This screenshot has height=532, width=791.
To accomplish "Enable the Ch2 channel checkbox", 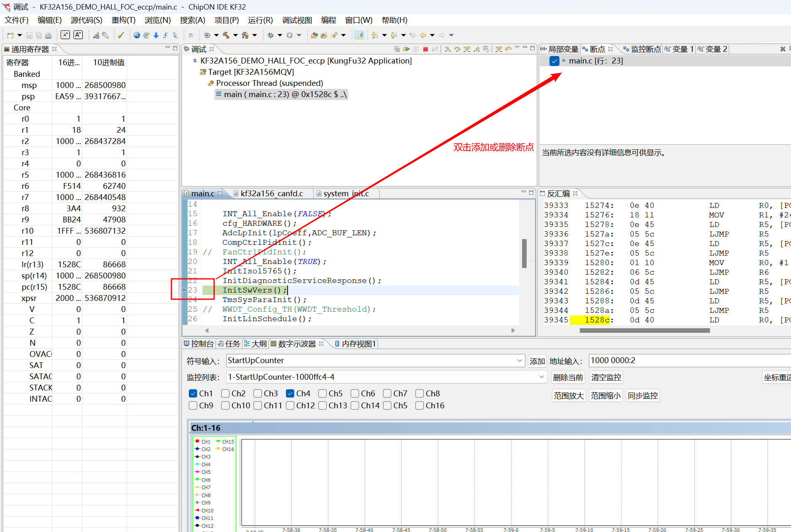I will tap(225, 393).
